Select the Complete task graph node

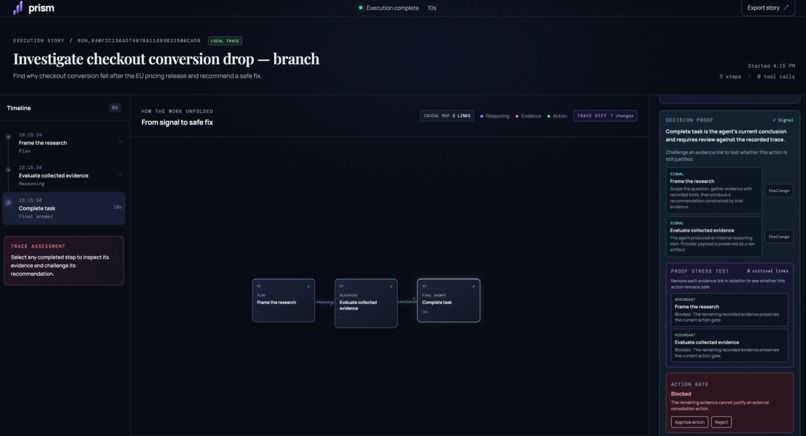449,300
